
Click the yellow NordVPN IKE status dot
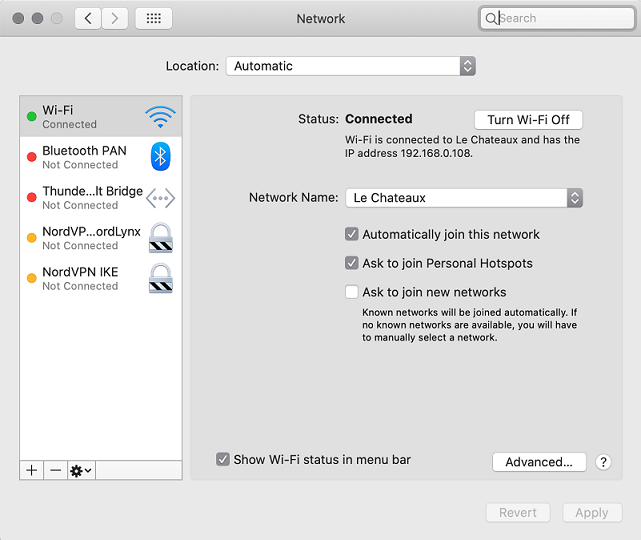(31, 278)
